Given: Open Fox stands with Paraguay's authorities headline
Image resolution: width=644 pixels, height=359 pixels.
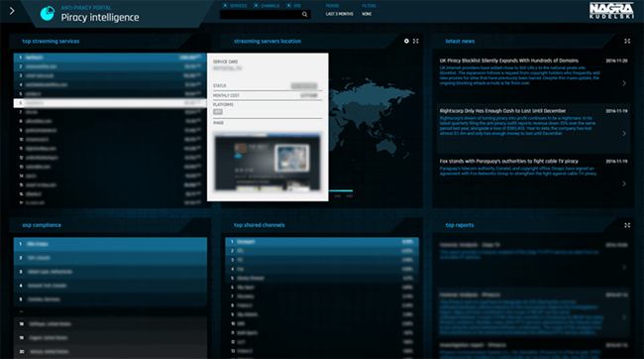Looking at the screenshot, I should (508, 162).
